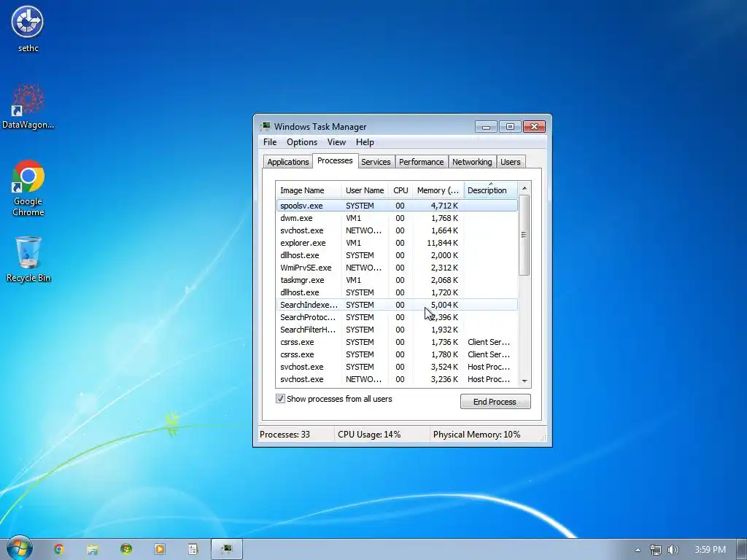747x560 pixels.
Task: Open the View menu
Action: (336, 142)
